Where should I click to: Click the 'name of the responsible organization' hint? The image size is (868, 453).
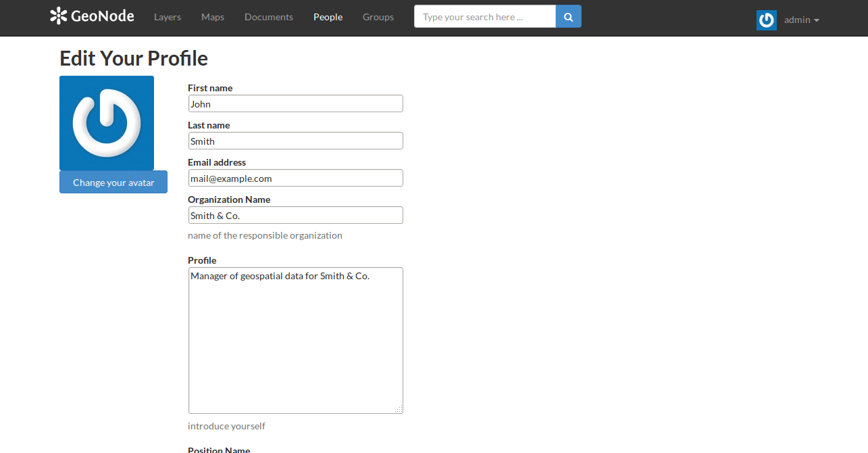pyautogui.click(x=265, y=235)
